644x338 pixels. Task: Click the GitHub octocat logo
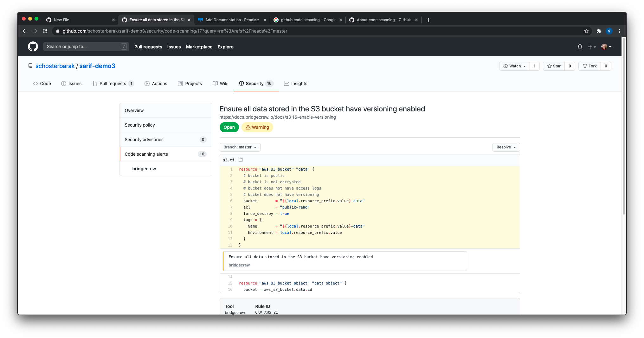click(33, 47)
